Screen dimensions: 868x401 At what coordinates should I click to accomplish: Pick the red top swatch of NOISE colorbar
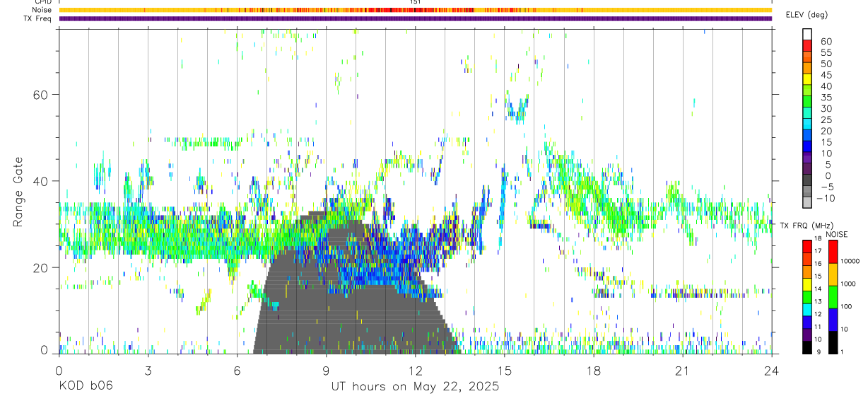pos(834,252)
